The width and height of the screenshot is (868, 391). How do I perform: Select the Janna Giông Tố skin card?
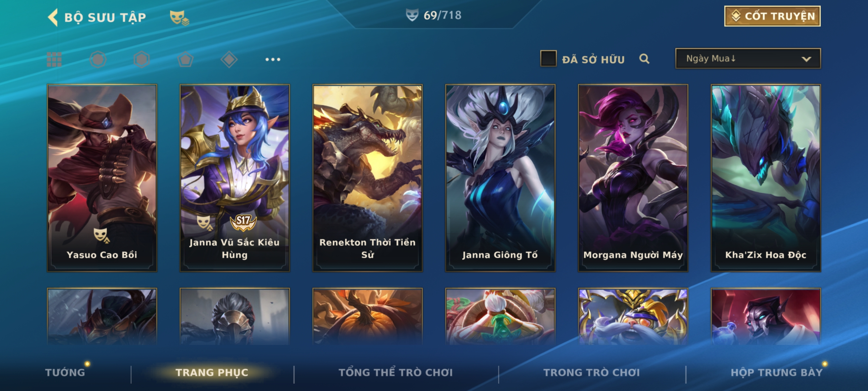click(x=500, y=178)
